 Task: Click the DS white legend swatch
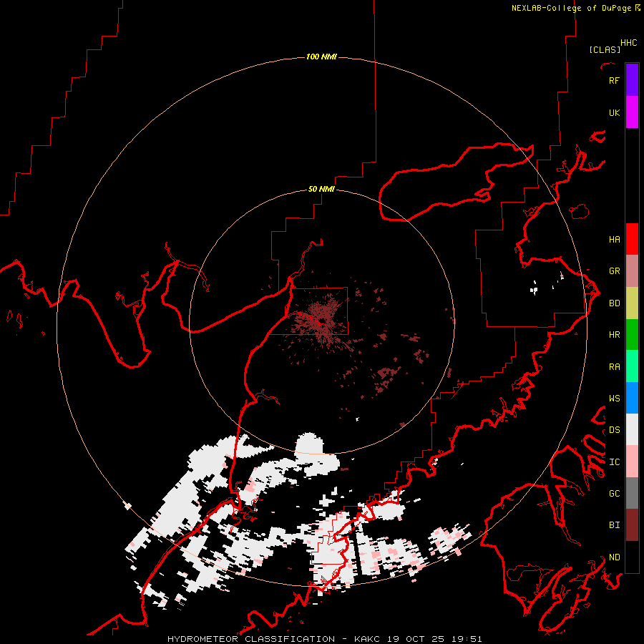632,429
